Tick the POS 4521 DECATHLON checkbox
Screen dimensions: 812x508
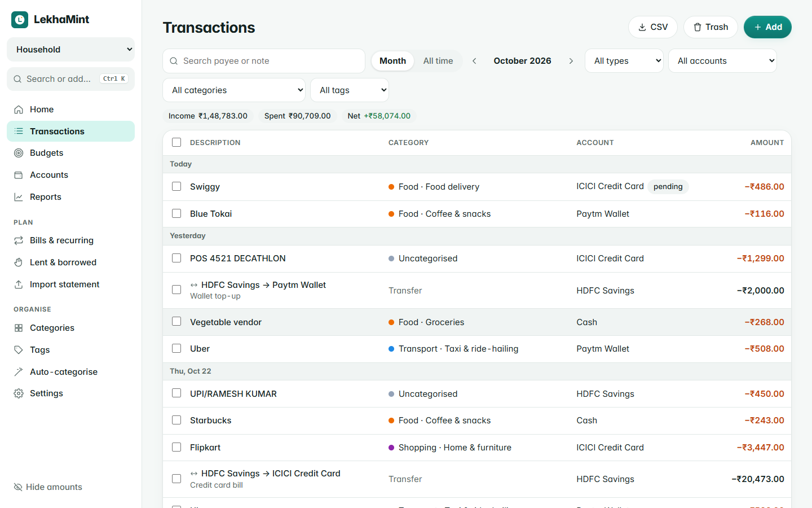point(176,258)
